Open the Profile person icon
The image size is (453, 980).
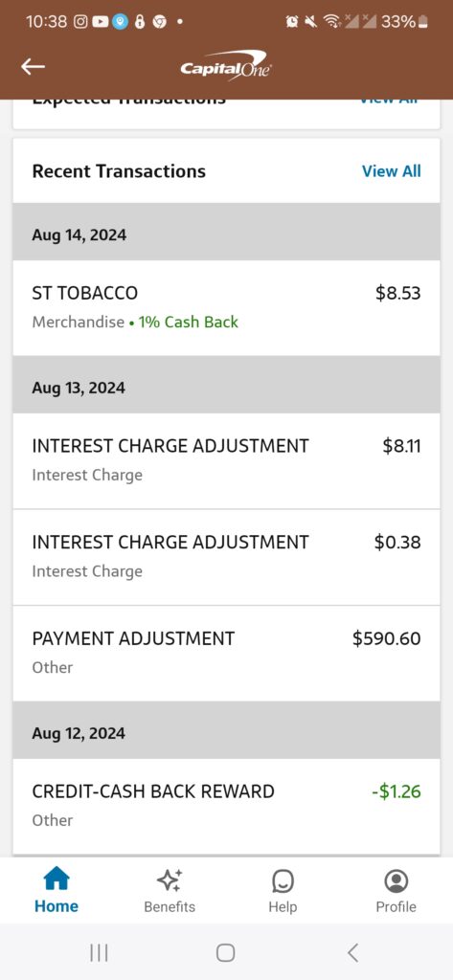coord(396,880)
